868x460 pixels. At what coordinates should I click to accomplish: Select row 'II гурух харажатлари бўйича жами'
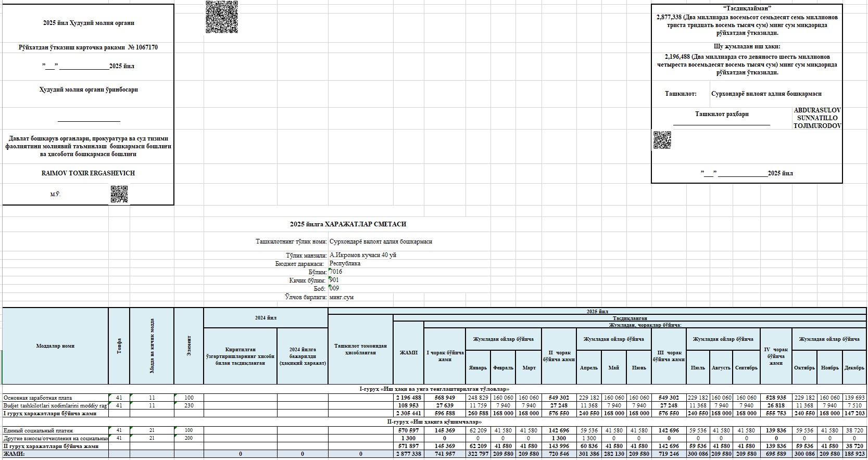coord(55,446)
